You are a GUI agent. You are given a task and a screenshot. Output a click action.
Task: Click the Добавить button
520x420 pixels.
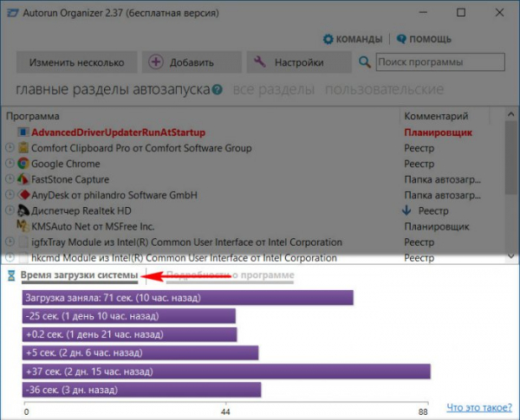(x=192, y=62)
